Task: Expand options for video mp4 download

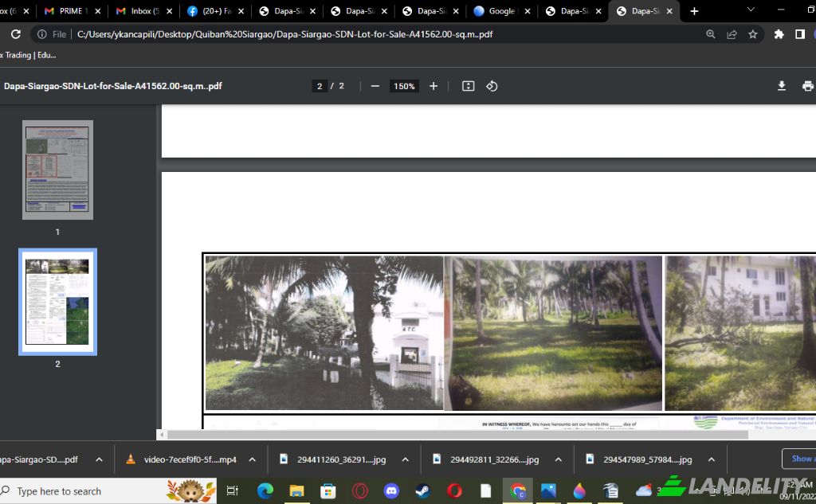Action: (252, 459)
